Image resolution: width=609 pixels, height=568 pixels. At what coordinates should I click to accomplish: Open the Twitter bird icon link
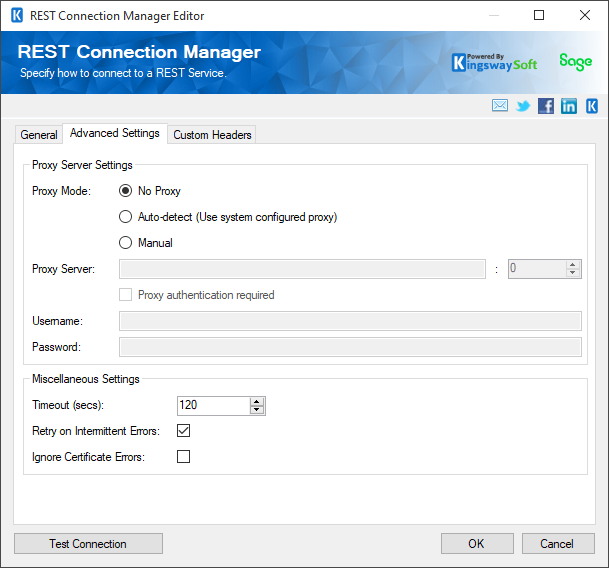pos(523,106)
